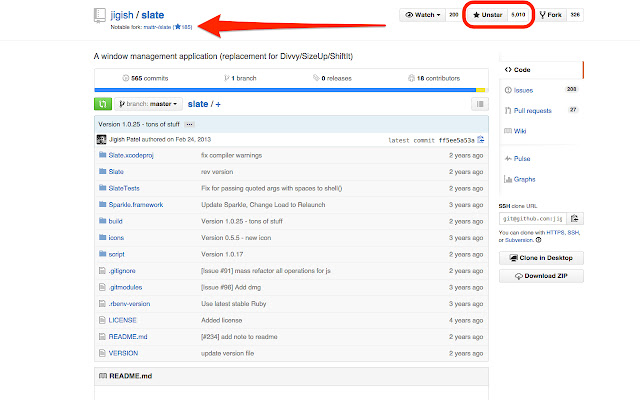The image size is (640, 400).
Task: View the 18 contributors page
Action: coord(434,78)
